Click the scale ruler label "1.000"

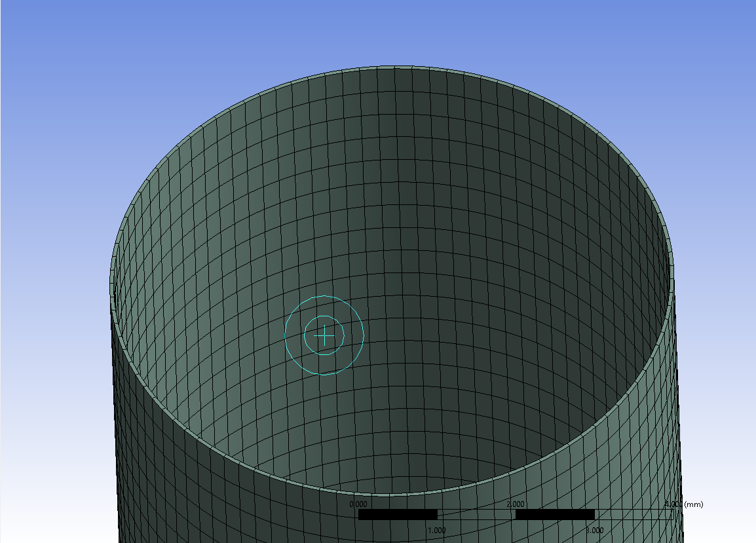click(x=437, y=530)
